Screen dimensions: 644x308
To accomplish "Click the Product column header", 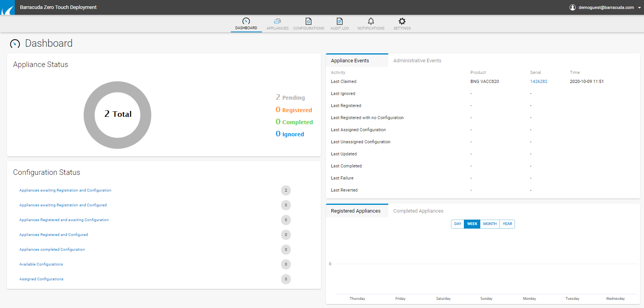I will coord(478,72).
